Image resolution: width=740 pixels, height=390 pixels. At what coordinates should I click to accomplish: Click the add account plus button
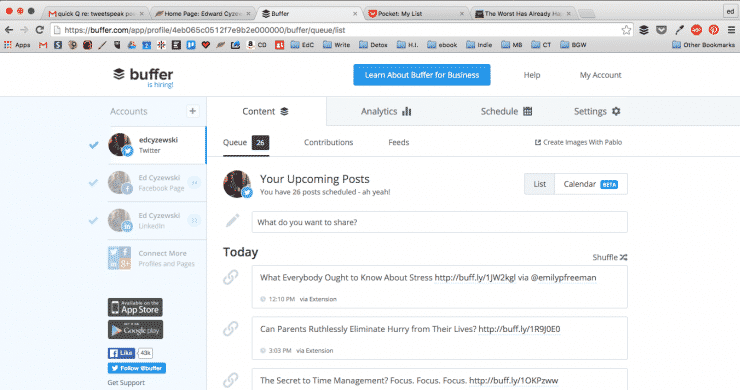[x=193, y=111]
